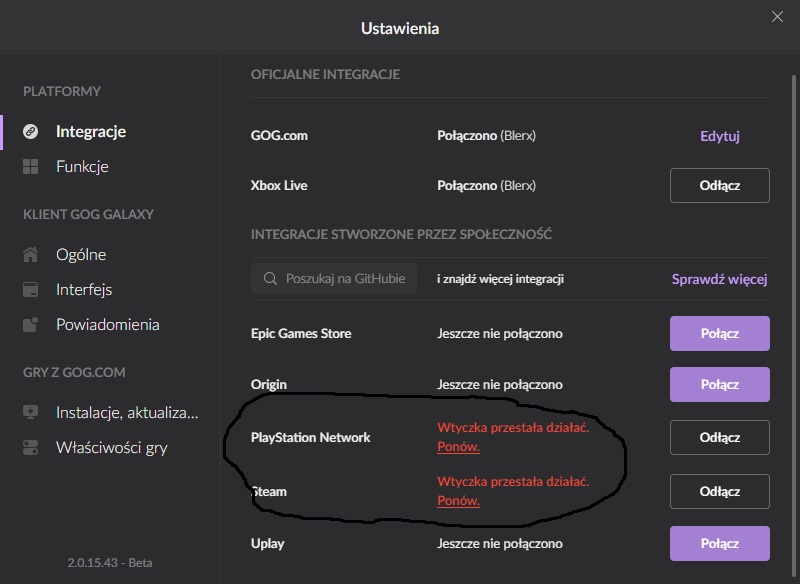Click Sprawdź więcej link
800x584 pixels.
(719, 280)
